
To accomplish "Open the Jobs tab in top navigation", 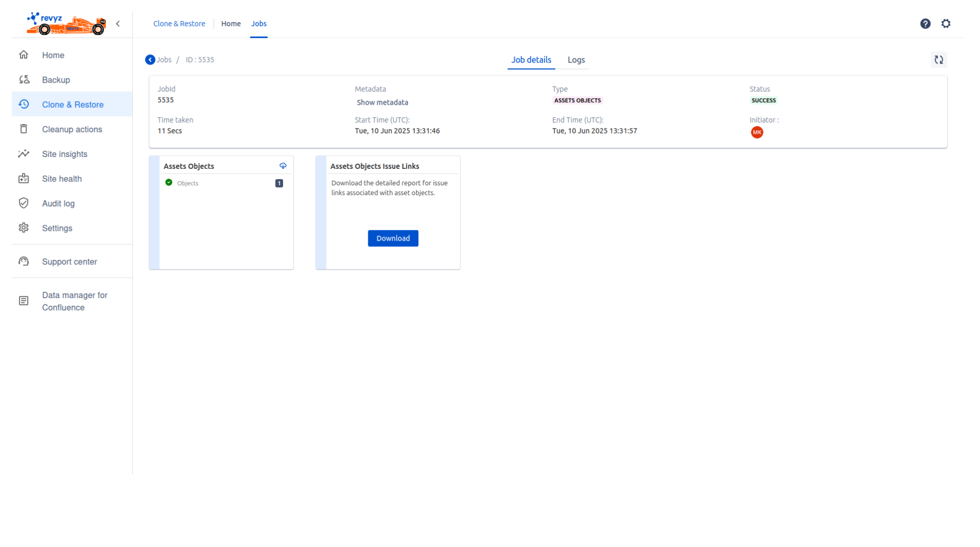I will point(258,24).
